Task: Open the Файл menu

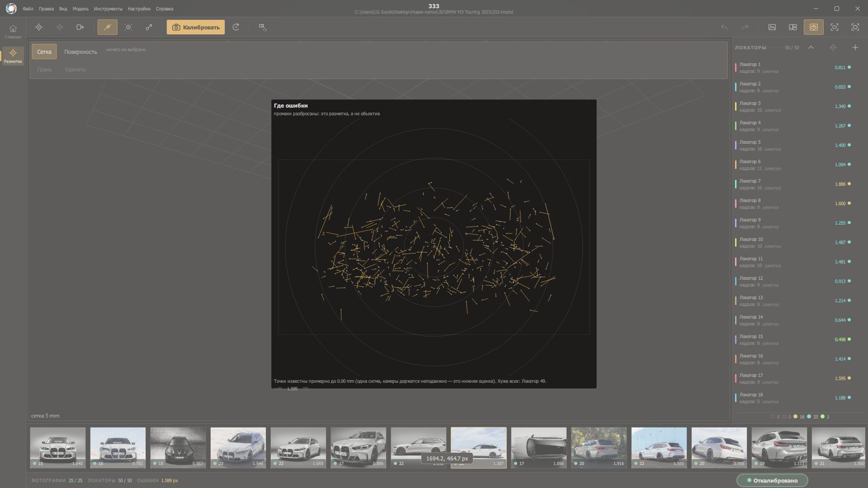Action: pos(28,9)
